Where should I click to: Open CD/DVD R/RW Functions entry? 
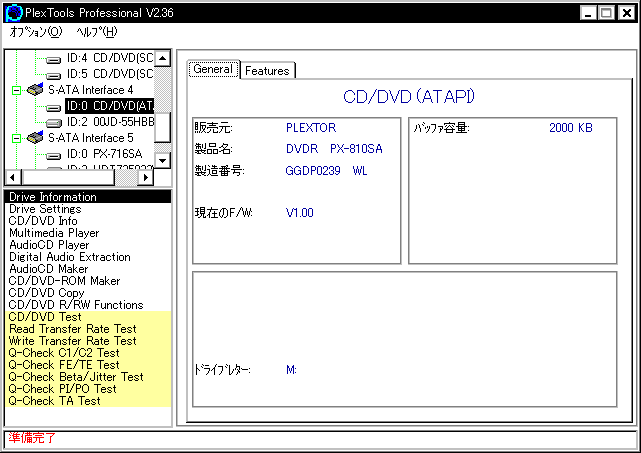(x=88, y=305)
